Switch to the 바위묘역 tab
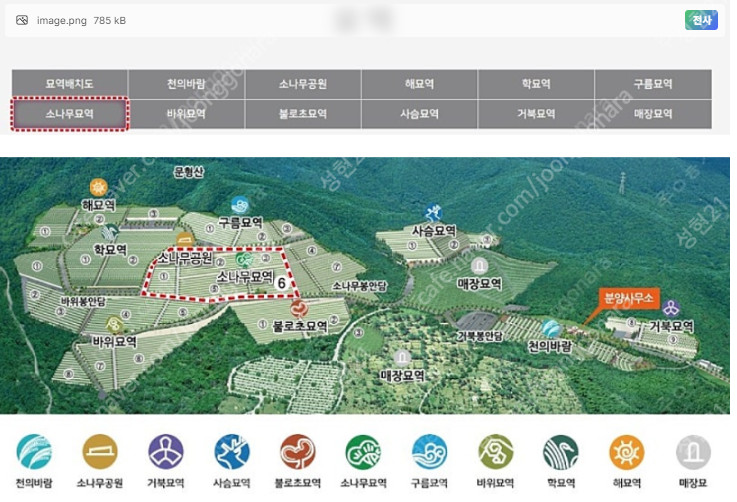The image size is (737, 502). coord(186,114)
